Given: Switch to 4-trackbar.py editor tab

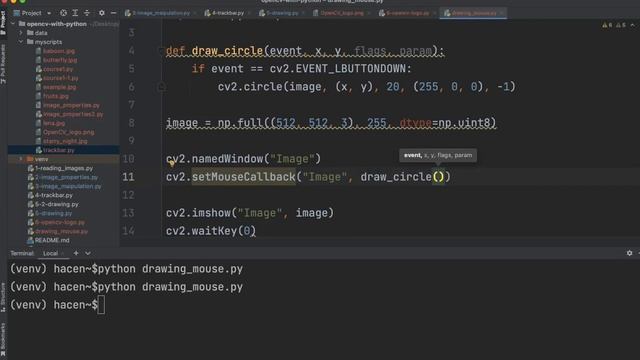Looking at the screenshot, I should click(224, 13).
